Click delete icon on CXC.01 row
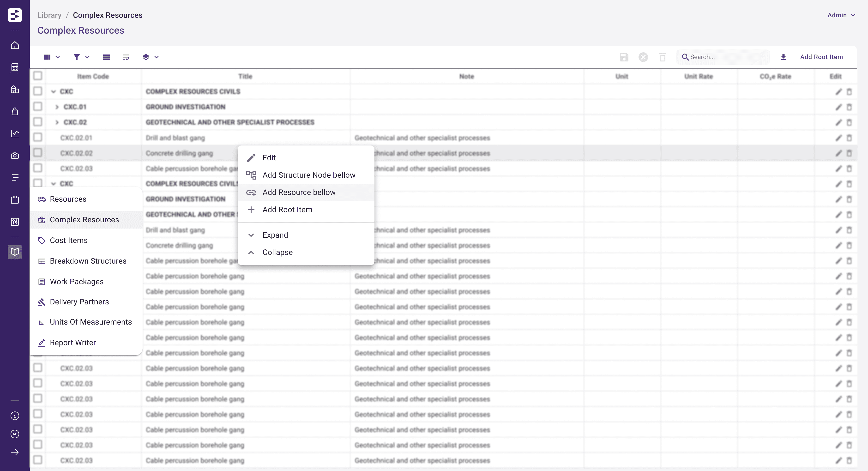 coord(850,107)
